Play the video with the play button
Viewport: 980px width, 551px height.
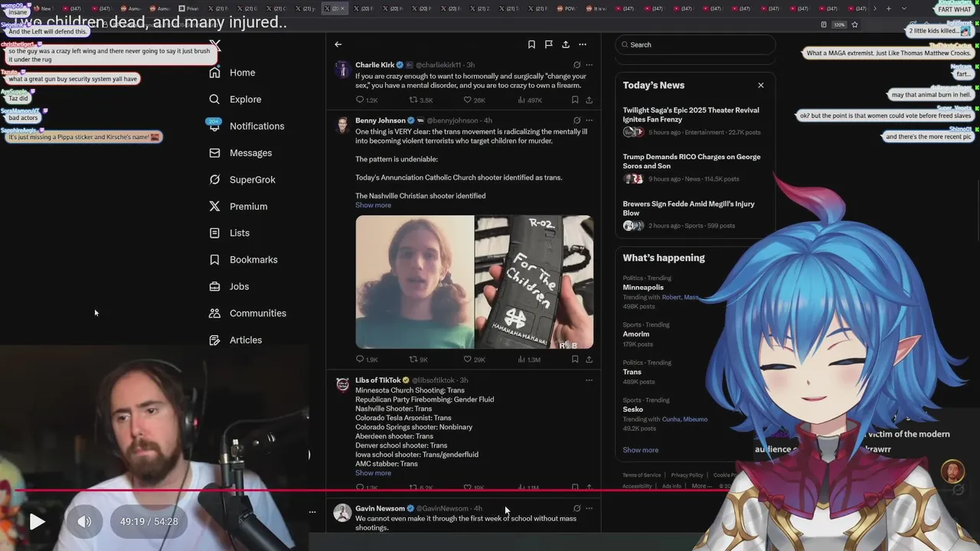37,522
